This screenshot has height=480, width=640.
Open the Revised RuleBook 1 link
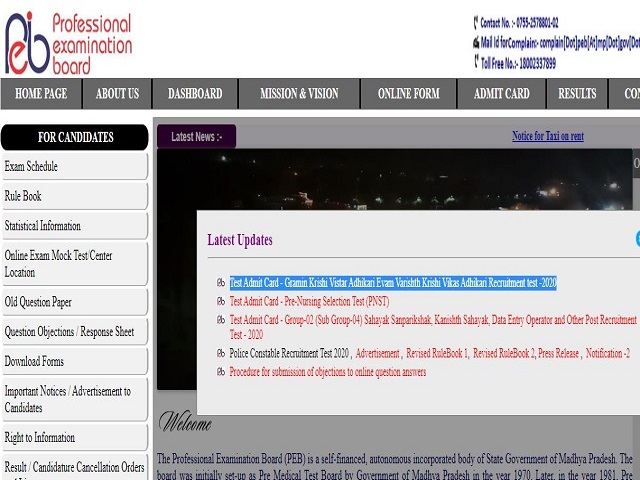(x=437, y=353)
